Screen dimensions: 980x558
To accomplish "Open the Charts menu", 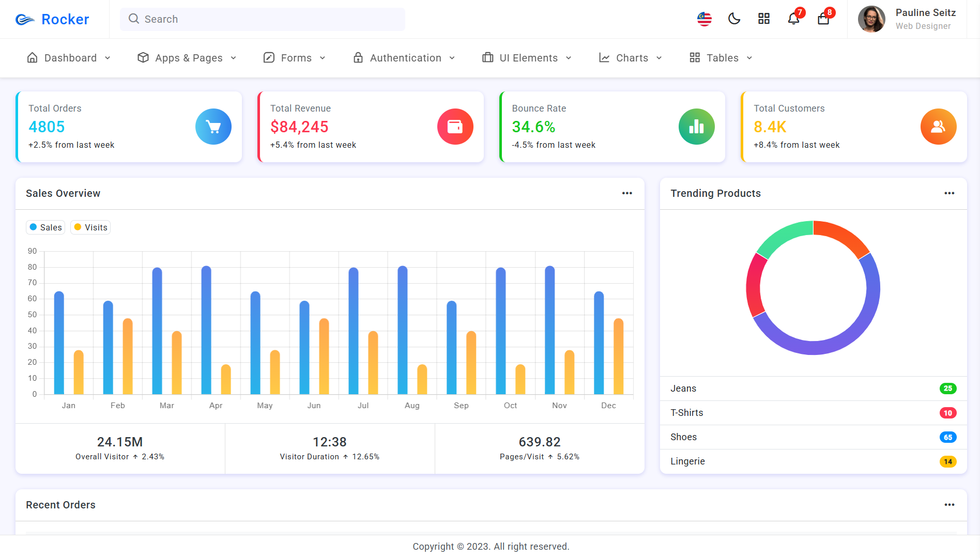I will [x=631, y=58].
